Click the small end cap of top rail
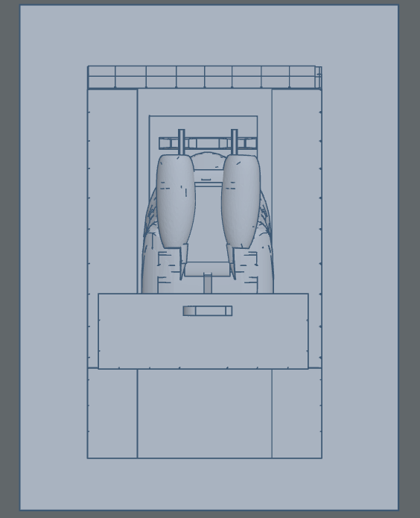The height and width of the screenshot is (518, 420). click(x=318, y=78)
